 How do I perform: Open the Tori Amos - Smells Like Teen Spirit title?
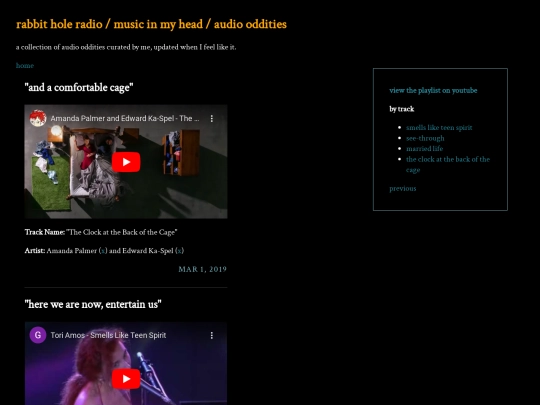click(108, 335)
